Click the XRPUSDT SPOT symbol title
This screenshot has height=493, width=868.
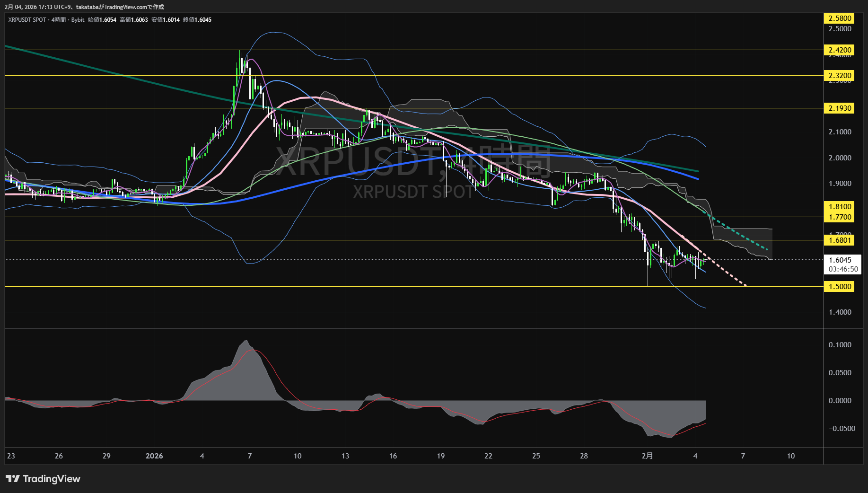tap(27, 20)
